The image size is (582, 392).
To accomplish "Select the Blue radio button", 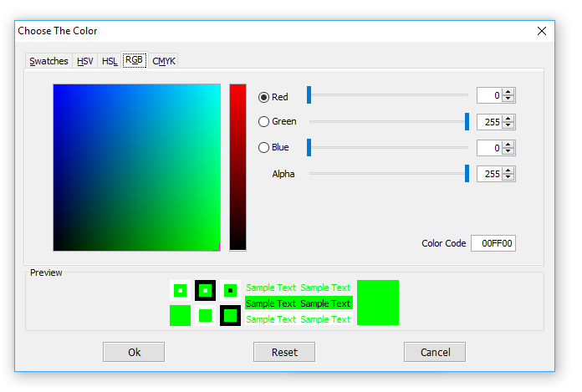I will [x=263, y=148].
